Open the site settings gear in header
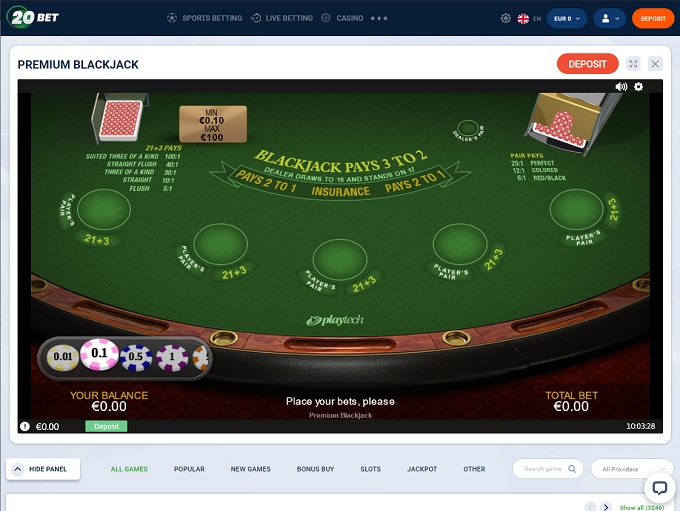Screen dimensions: 680x511 tap(506, 18)
